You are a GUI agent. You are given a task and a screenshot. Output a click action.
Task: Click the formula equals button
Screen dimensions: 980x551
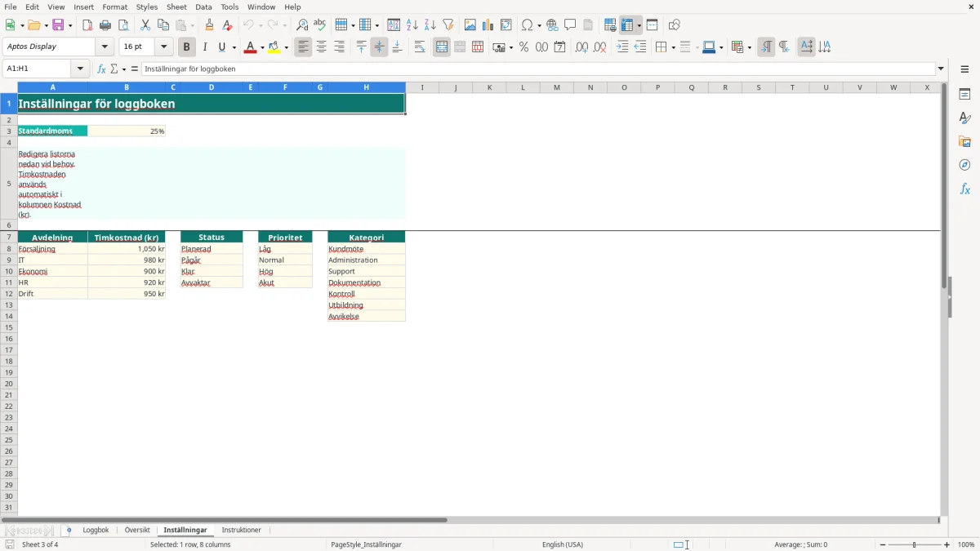click(x=135, y=69)
